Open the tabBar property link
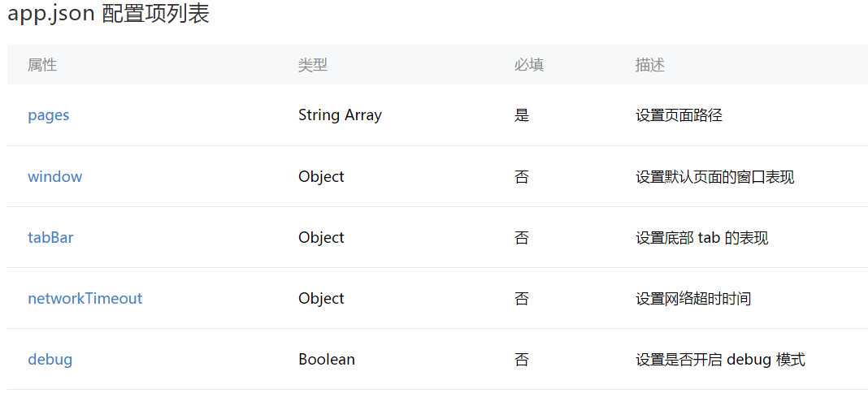This screenshot has width=868, height=406. (50, 238)
